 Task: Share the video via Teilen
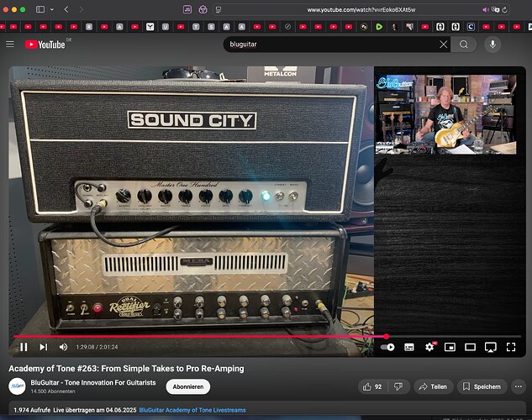pos(434,386)
